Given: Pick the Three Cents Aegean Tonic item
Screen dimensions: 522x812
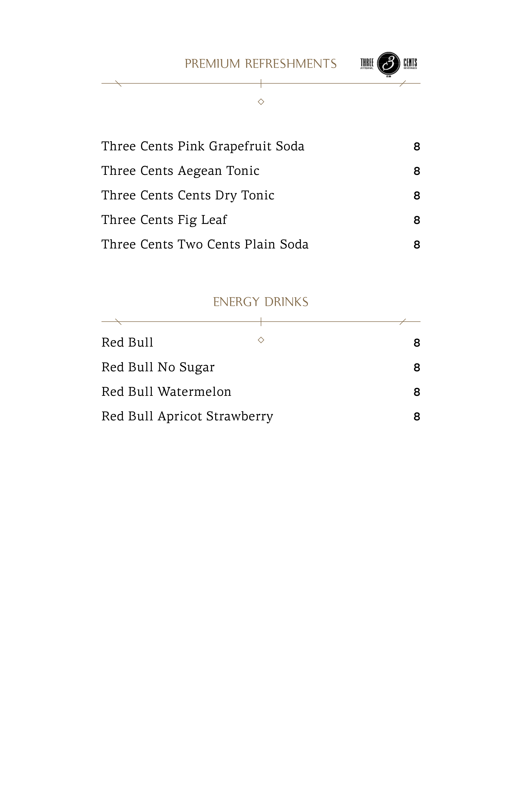Looking at the screenshot, I should click(180, 171).
